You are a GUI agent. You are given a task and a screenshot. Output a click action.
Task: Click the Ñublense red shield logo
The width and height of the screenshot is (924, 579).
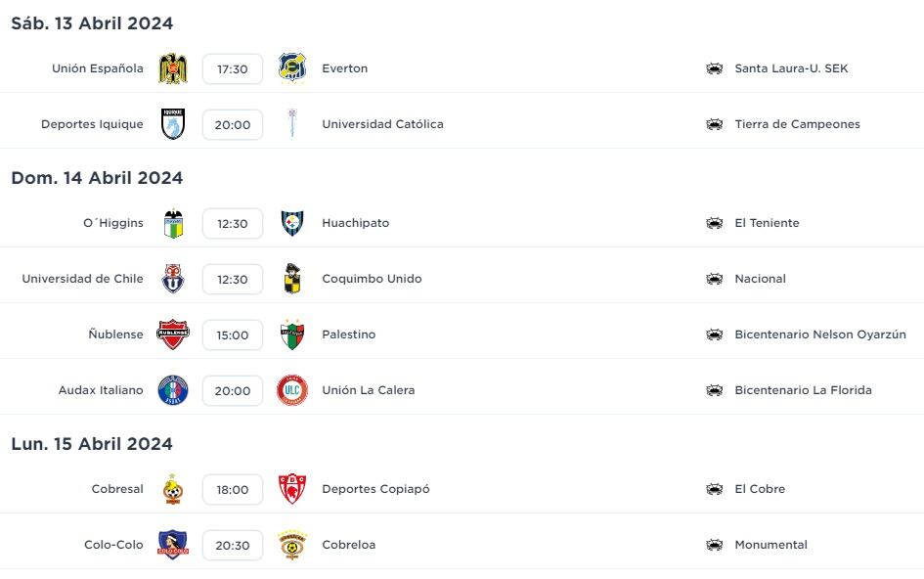point(173,334)
